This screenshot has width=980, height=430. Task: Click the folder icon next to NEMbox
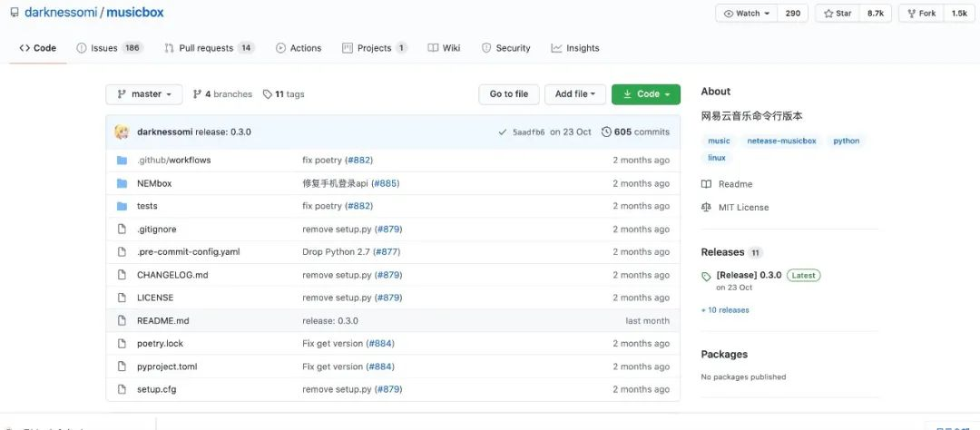122,183
